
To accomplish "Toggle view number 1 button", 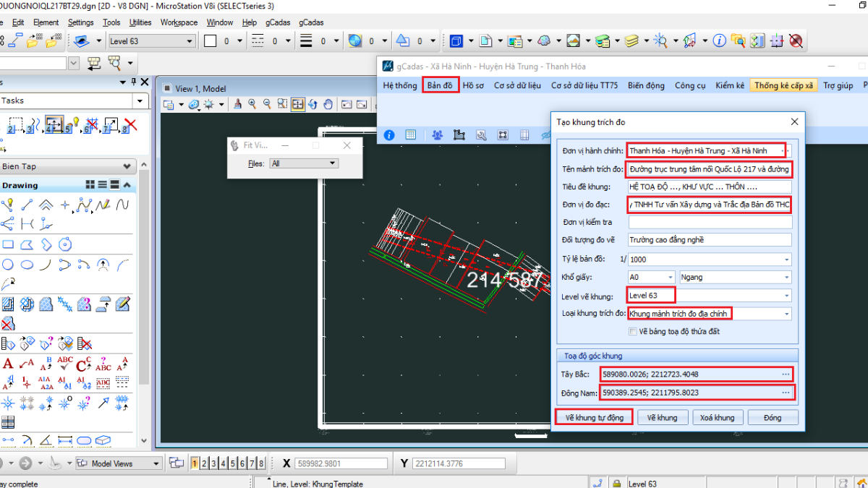I will click(195, 463).
